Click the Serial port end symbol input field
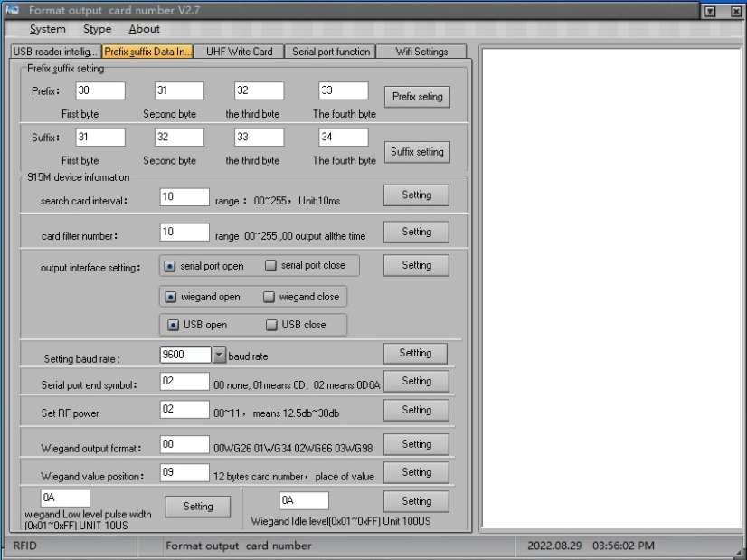The height and width of the screenshot is (560, 747). point(184,381)
